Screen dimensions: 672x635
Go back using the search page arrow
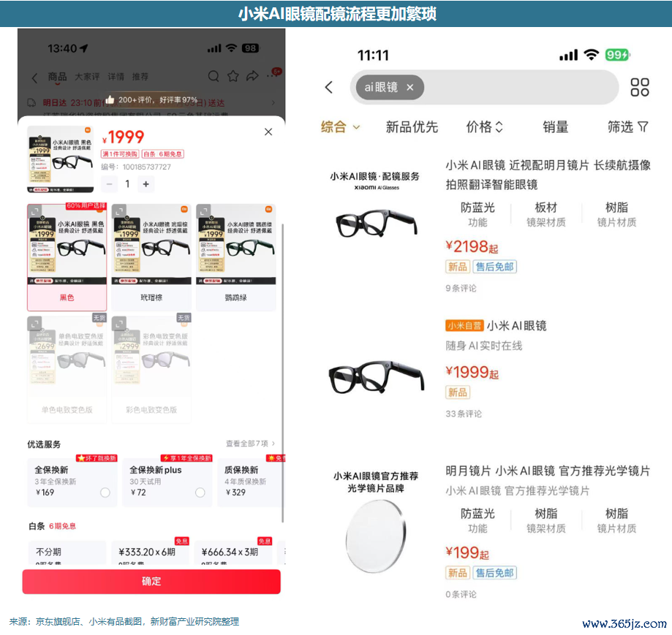tap(329, 88)
